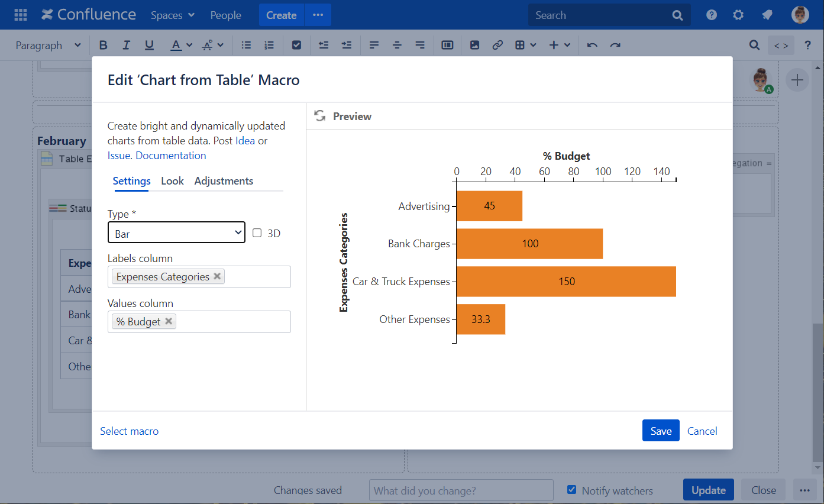The image size is (824, 504).
Task: Remove the % Budget value tag
Action: pyautogui.click(x=169, y=321)
